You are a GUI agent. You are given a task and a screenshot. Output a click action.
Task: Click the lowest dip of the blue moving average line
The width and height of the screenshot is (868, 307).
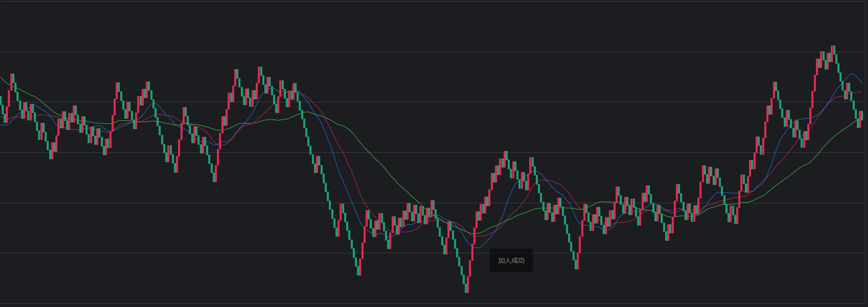(478, 247)
